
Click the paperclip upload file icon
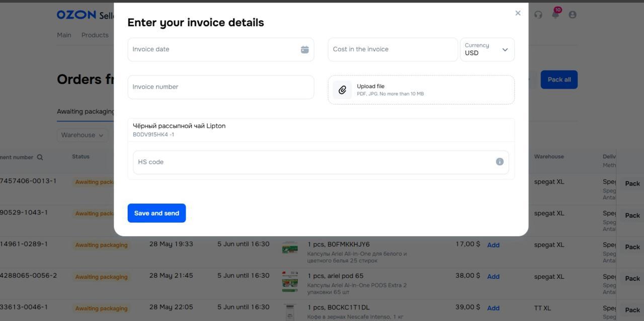pyautogui.click(x=342, y=90)
